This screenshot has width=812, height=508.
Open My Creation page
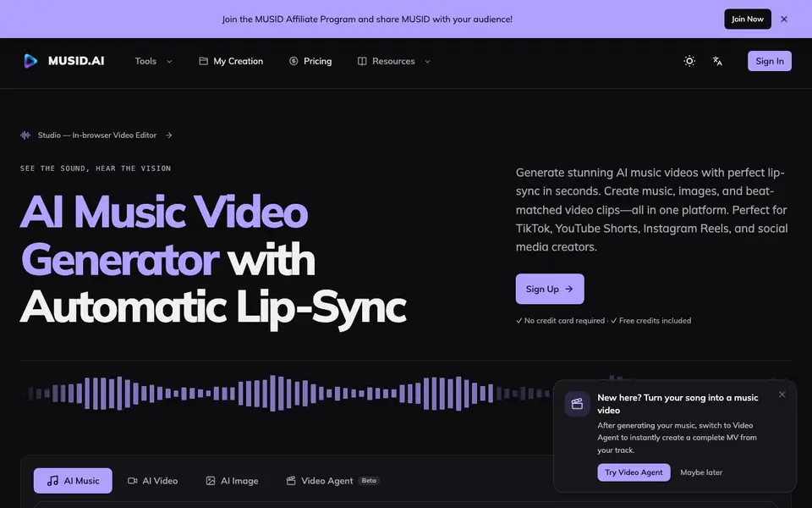point(231,61)
